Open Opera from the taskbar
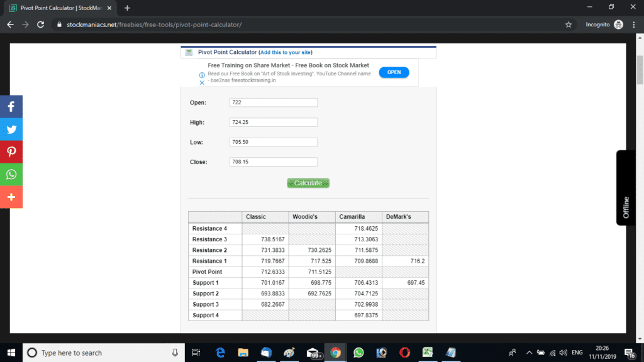Viewport: 644px width, 362px height. [x=404, y=352]
